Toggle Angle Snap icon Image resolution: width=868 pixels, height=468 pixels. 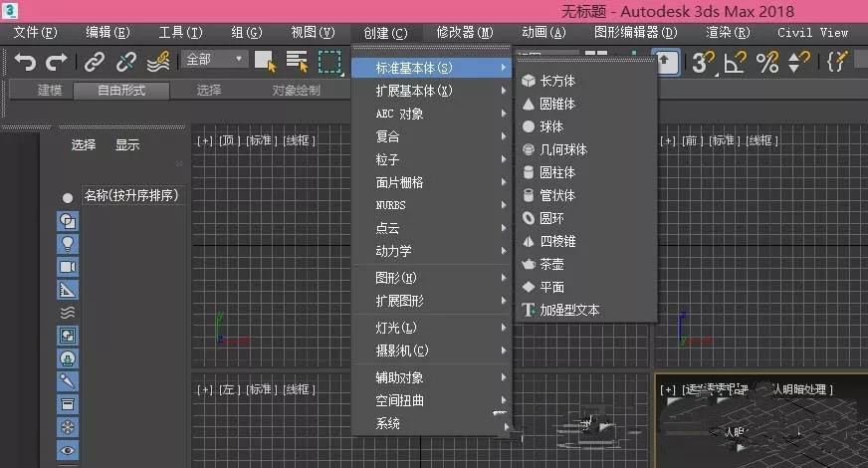[x=736, y=62]
